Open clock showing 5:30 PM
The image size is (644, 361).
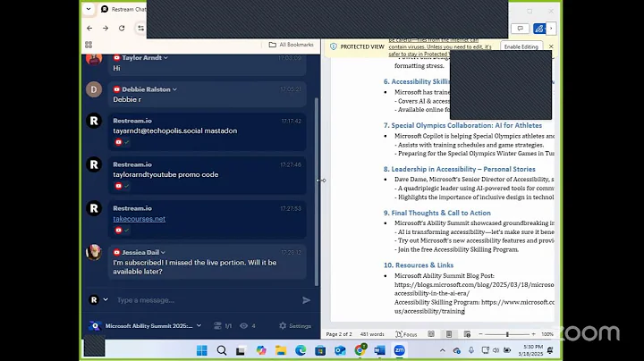pyautogui.click(x=530, y=350)
